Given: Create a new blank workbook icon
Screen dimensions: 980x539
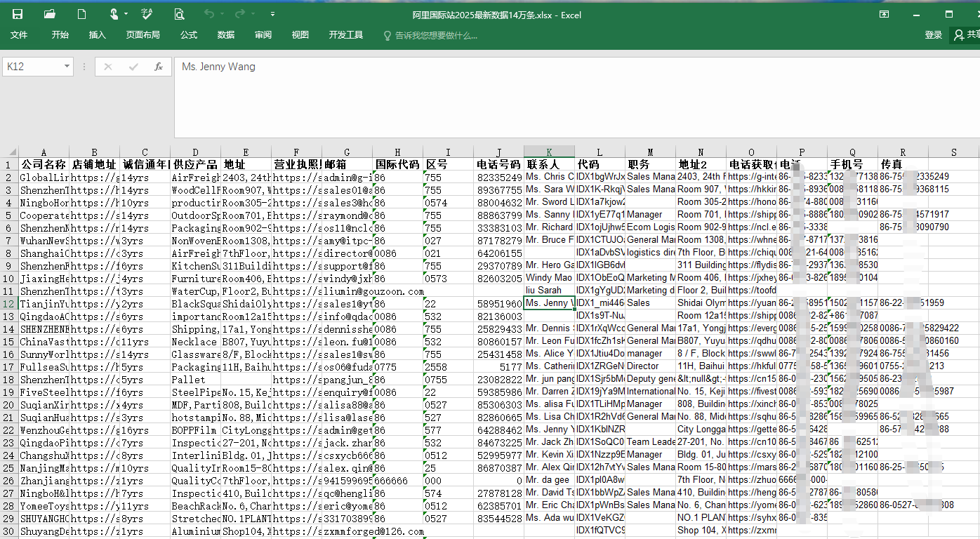Looking at the screenshot, I should point(82,14).
